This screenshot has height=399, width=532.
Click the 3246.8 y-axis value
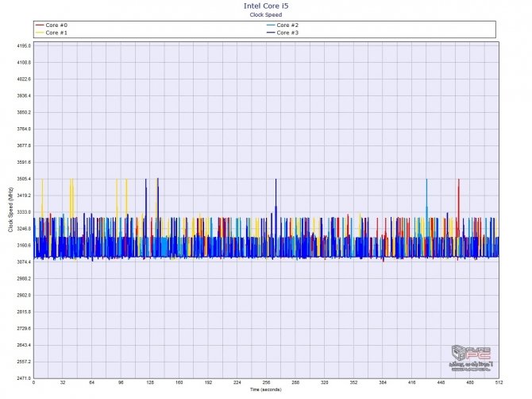coord(24,229)
